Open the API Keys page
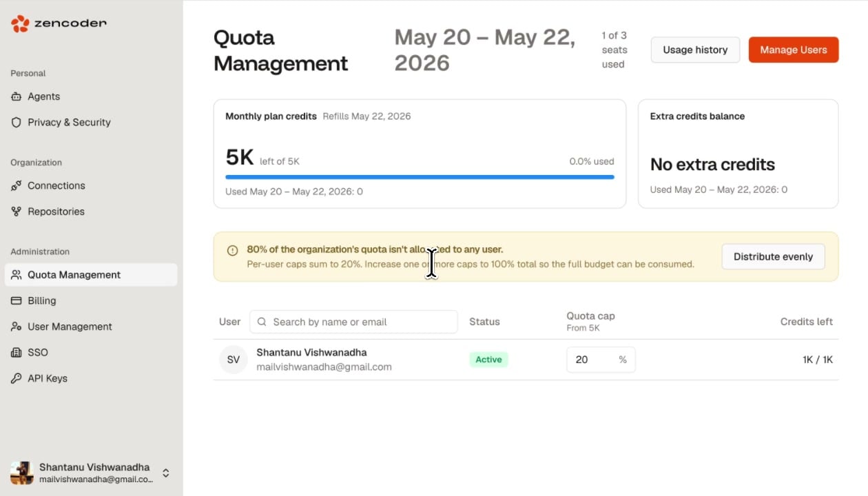Viewport: 868px width, 496px height. [91, 378]
